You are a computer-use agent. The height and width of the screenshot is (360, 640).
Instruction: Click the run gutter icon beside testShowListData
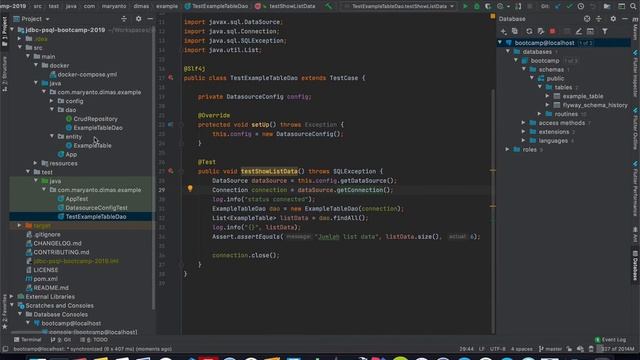(171, 171)
